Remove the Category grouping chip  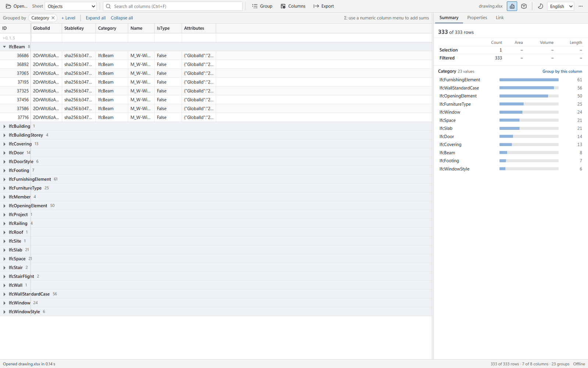53,18
